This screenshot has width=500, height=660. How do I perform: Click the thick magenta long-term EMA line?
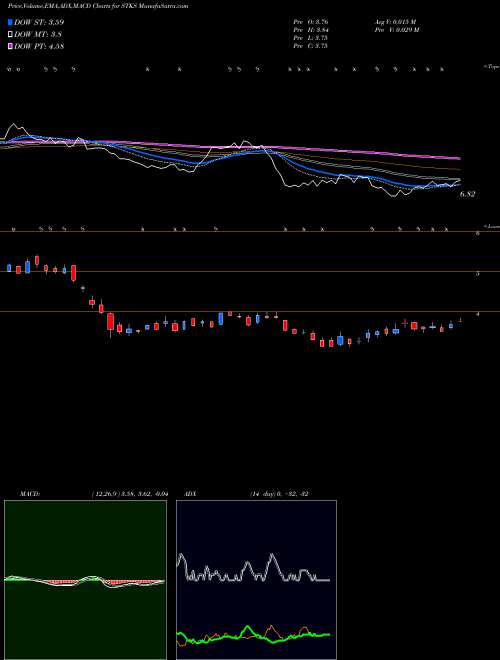tap(295, 148)
